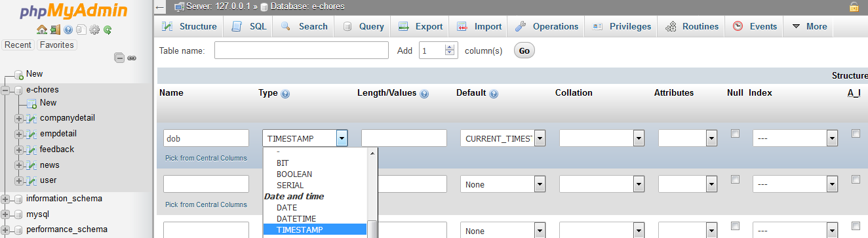This screenshot has height=238, width=868.
Task: Click the Go button
Action: click(524, 50)
